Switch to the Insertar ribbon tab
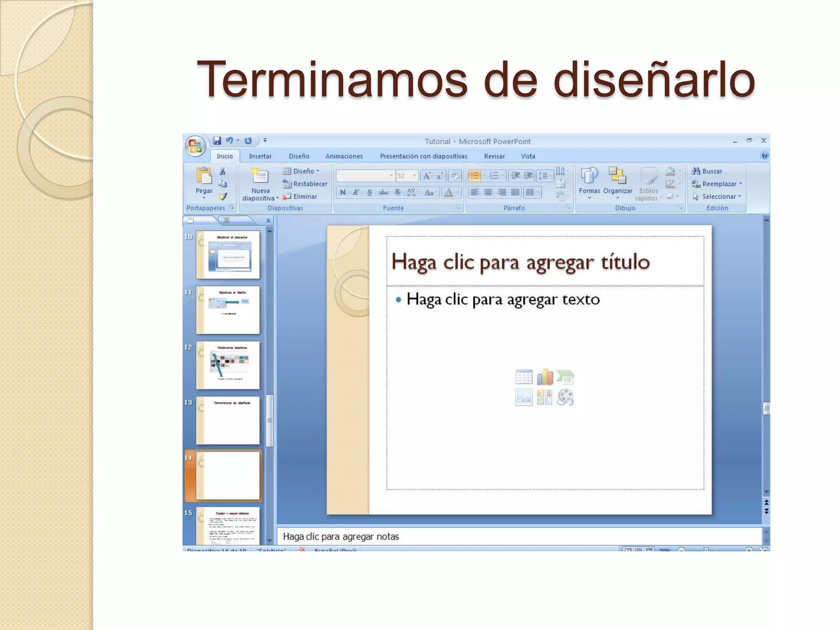 click(x=260, y=156)
